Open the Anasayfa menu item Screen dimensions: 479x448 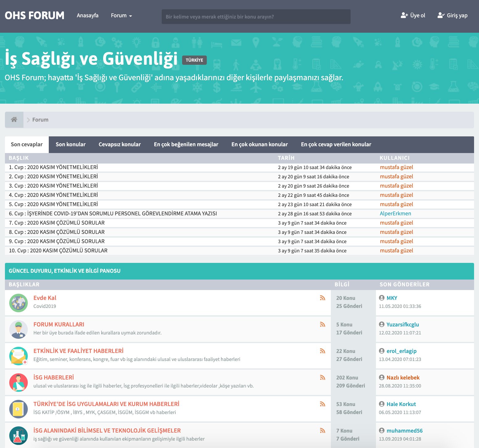coord(88,15)
